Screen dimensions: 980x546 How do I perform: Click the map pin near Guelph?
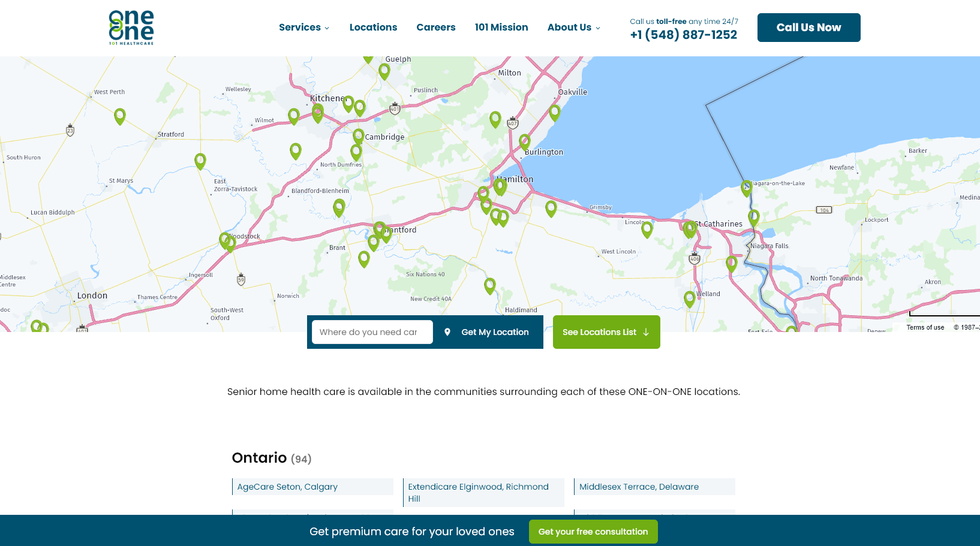pyautogui.click(x=384, y=71)
